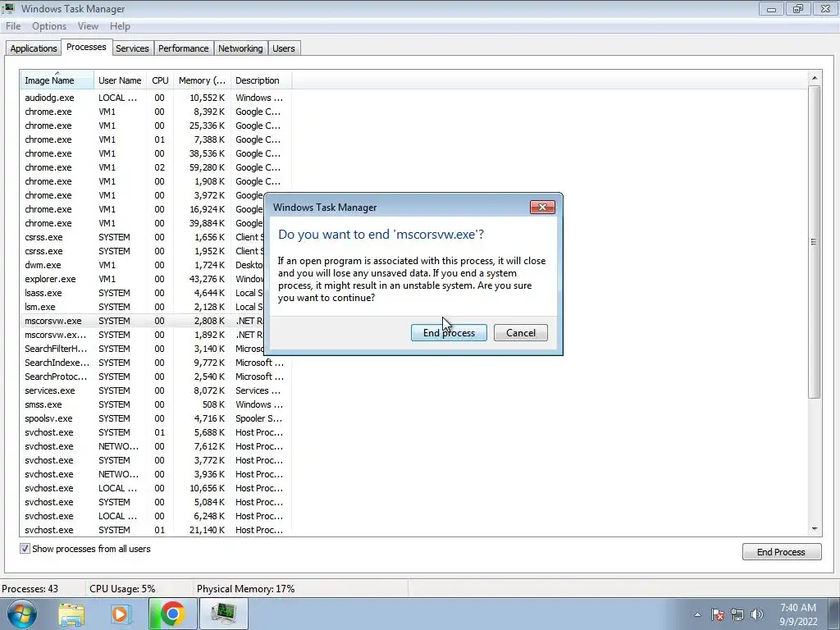Switch to the Applications tab

point(33,48)
